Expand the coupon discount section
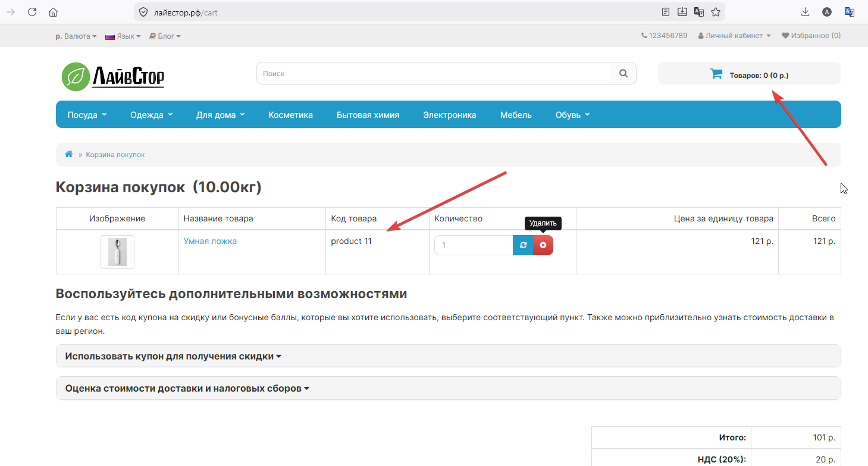This screenshot has width=868, height=466. [173, 356]
